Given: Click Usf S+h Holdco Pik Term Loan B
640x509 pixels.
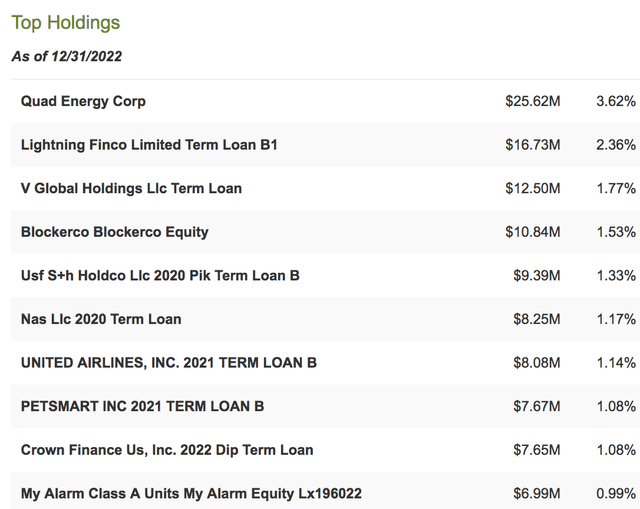Looking at the screenshot, I should (160, 276).
